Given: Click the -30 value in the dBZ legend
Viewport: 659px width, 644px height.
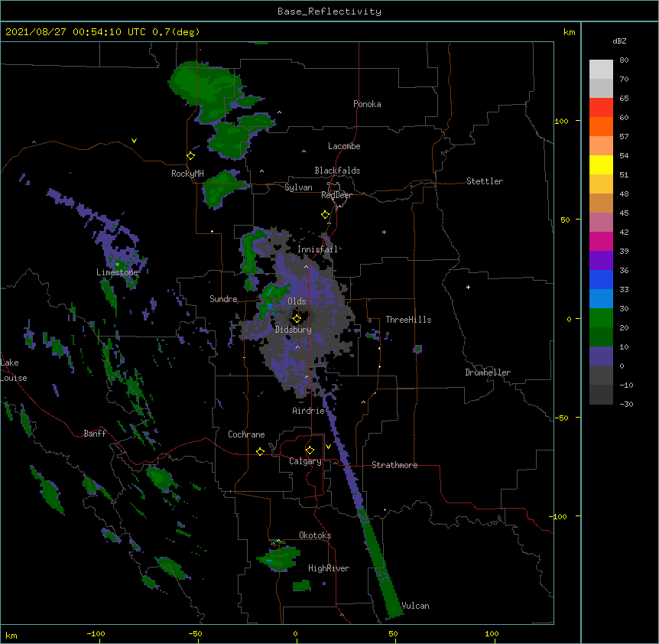Looking at the screenshot, I should (626, 405).
